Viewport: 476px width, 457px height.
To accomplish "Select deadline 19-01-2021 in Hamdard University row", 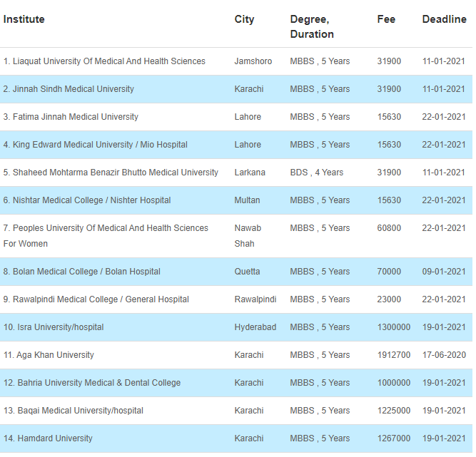I will pos(444,438).
